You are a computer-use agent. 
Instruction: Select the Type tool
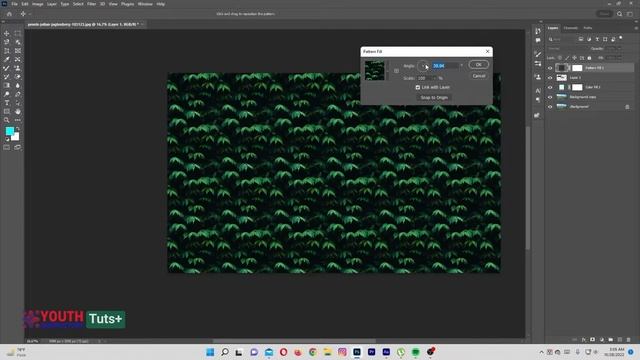[7, 103]
